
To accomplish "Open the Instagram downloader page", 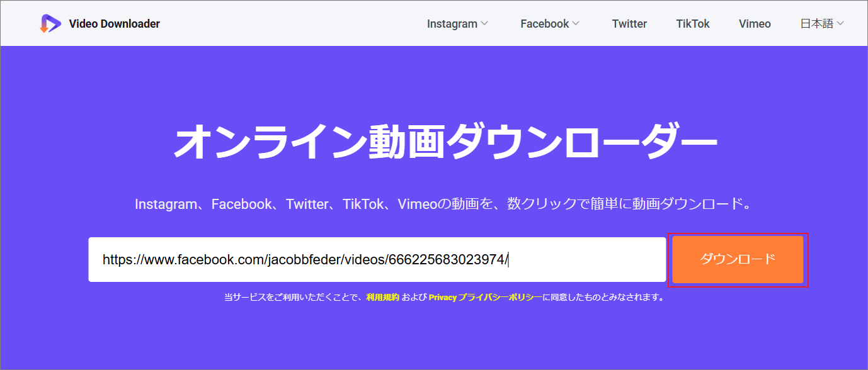I will pyautogui.click(x=452, y=23).
